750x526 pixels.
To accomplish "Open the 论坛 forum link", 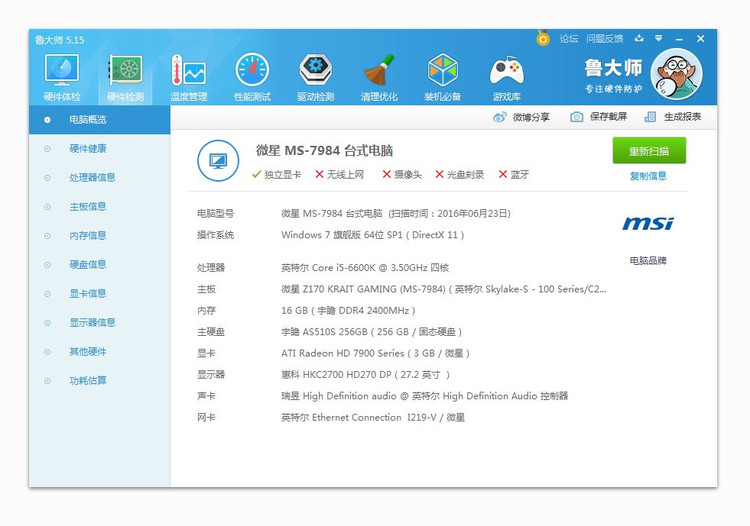I will 568,39.
